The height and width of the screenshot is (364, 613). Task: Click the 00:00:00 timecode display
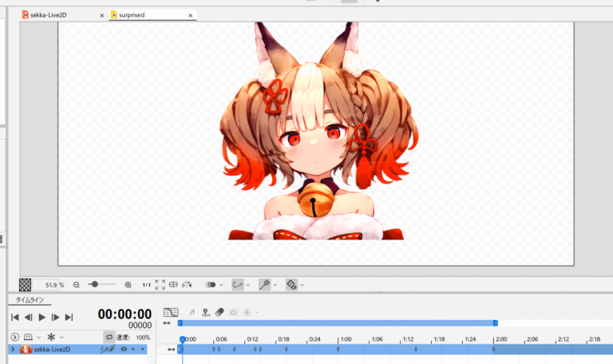pyautogui.click(x=125, y=314)
